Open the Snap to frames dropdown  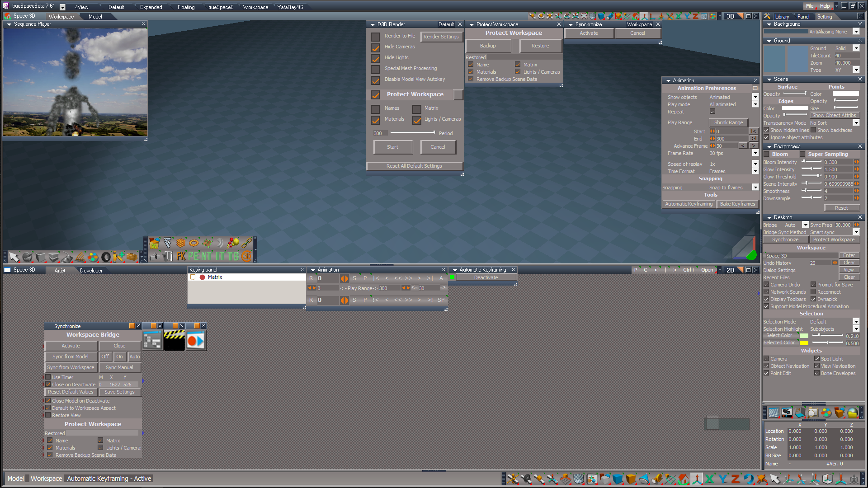click(x=755, y=188)
